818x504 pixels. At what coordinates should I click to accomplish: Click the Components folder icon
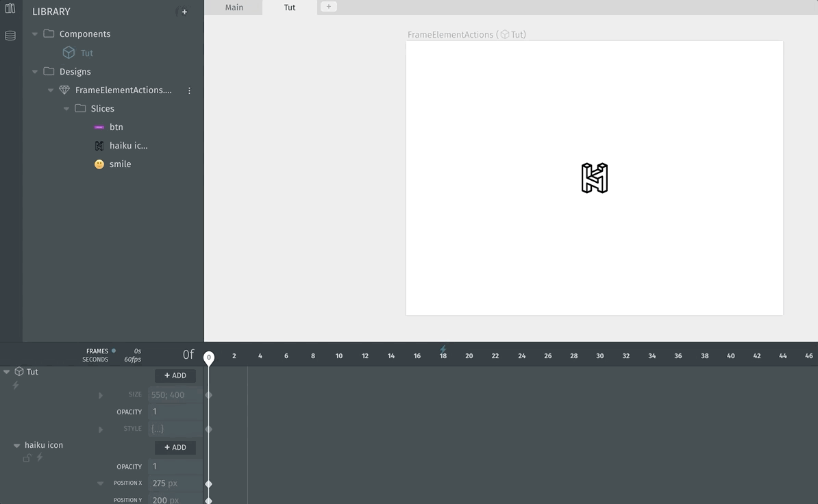[49, 34]
